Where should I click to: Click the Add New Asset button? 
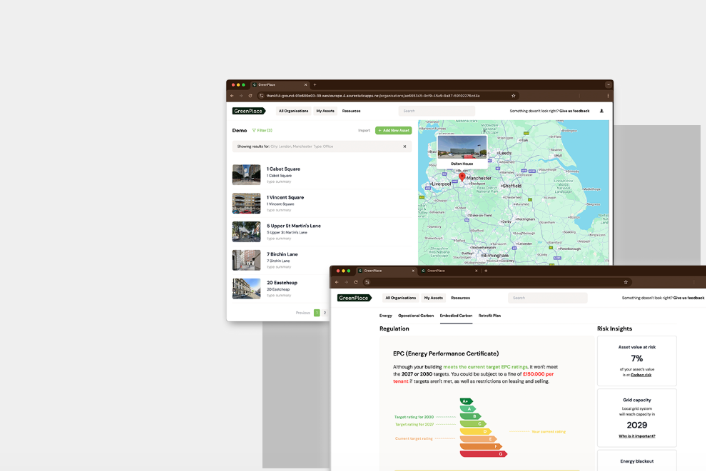click(394, 131)
